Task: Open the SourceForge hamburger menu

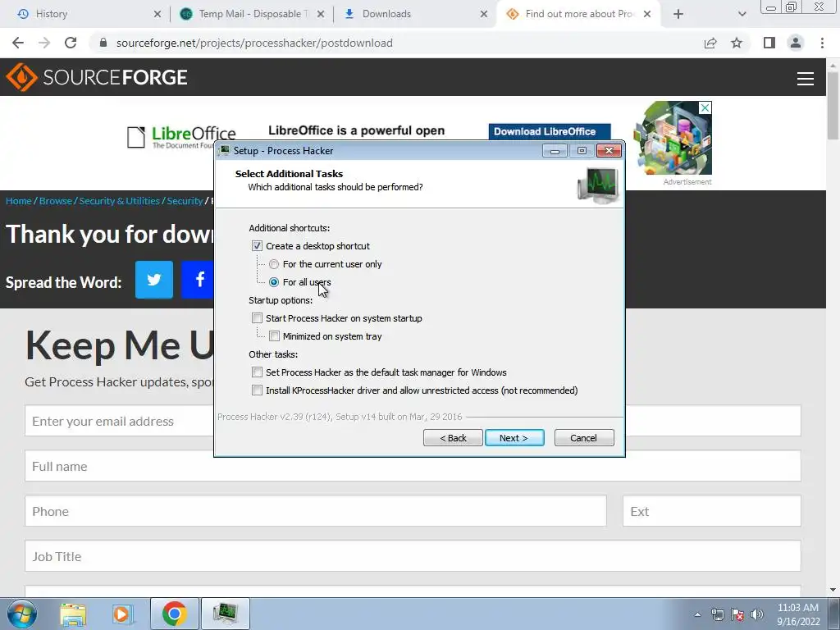Action: (x=806, y=78)
